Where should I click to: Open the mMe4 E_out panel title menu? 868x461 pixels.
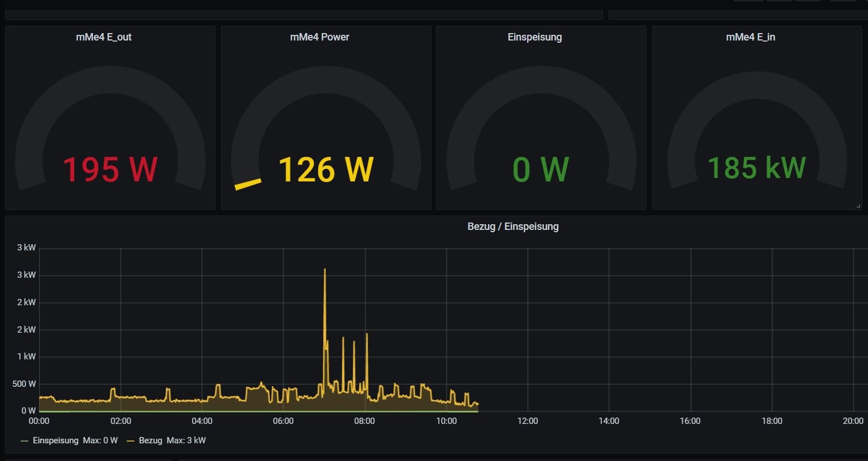pos(104,37)
